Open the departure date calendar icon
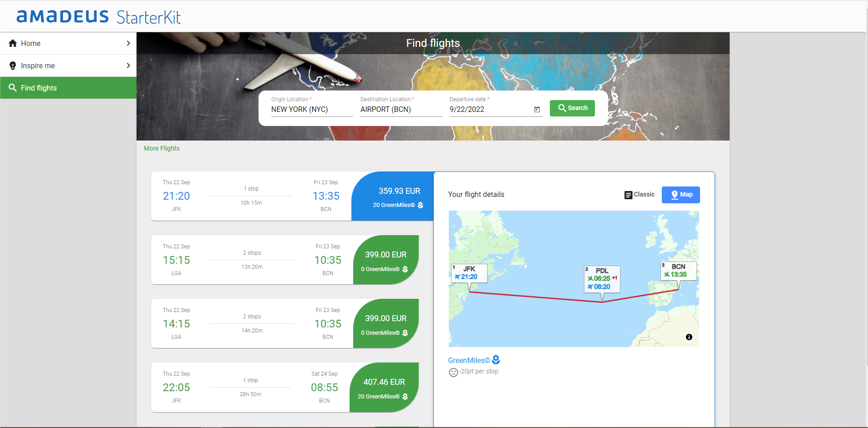This screenshot has width=868, height=428. (x=537, y=110)
